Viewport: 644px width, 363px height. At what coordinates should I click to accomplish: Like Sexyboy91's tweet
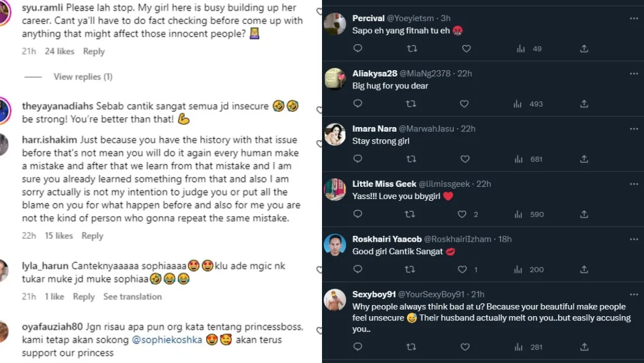coord(465,347)
